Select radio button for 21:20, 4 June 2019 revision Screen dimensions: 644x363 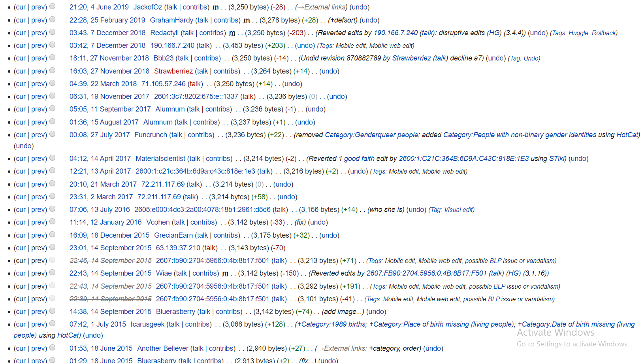(52, 7)
